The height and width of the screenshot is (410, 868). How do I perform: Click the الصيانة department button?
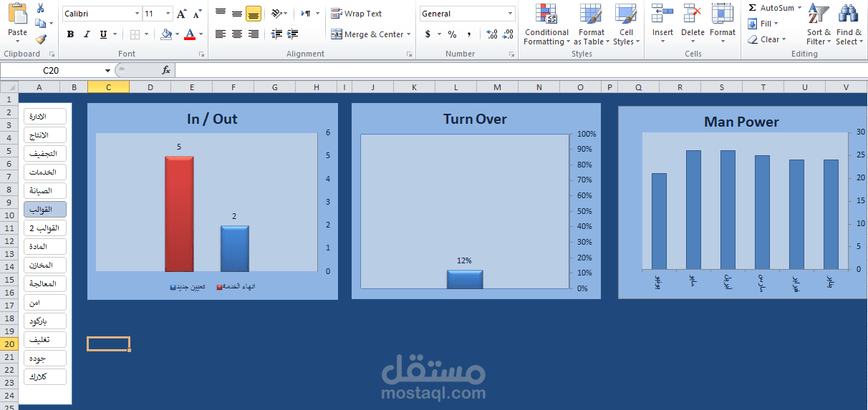pyautogui.click(x=45, y=191)
